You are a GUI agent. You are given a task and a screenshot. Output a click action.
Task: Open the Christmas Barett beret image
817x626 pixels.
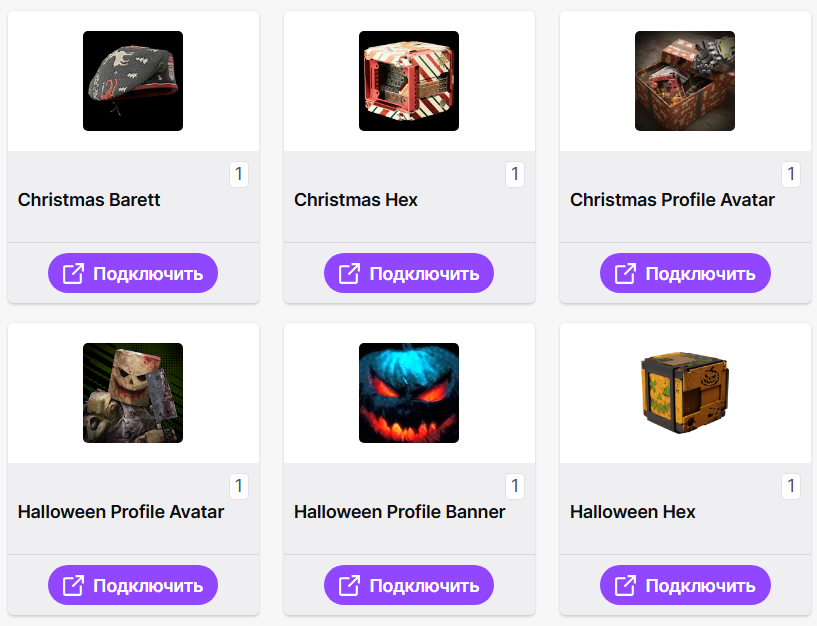(133, 81)
